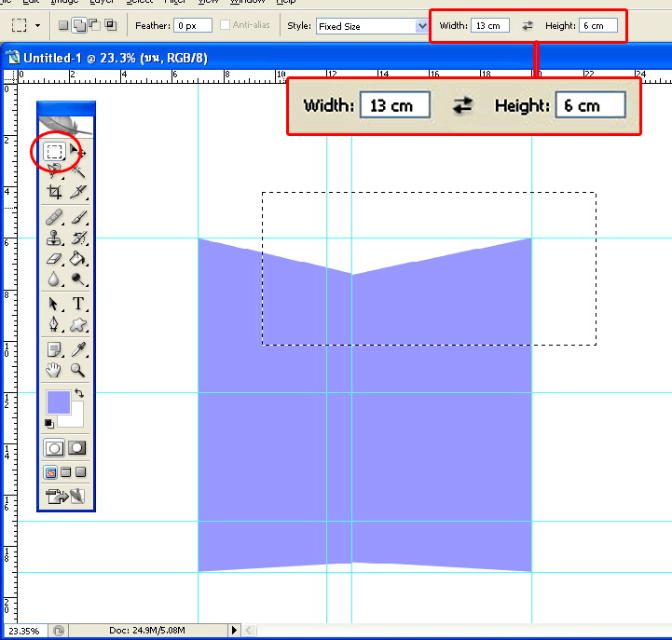Choose New Selection mode in options bar
The image size is (672, 640).
[63, 25]
